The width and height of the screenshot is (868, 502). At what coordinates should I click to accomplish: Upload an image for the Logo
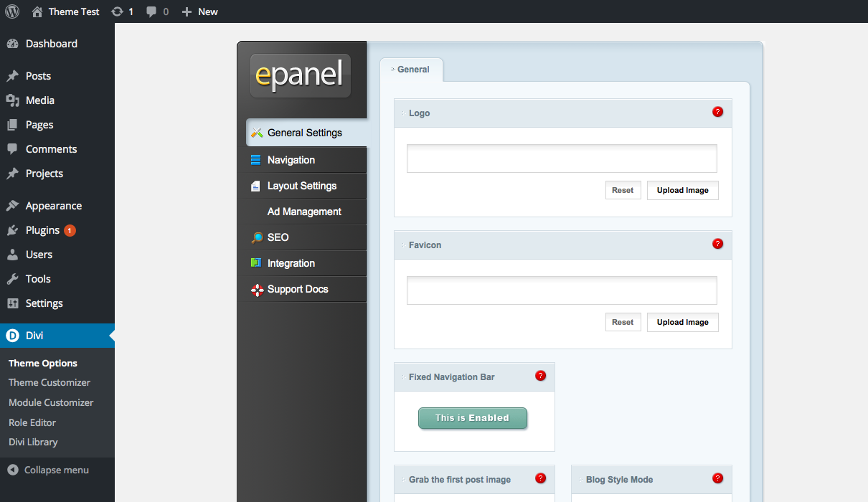coord(683,190)
